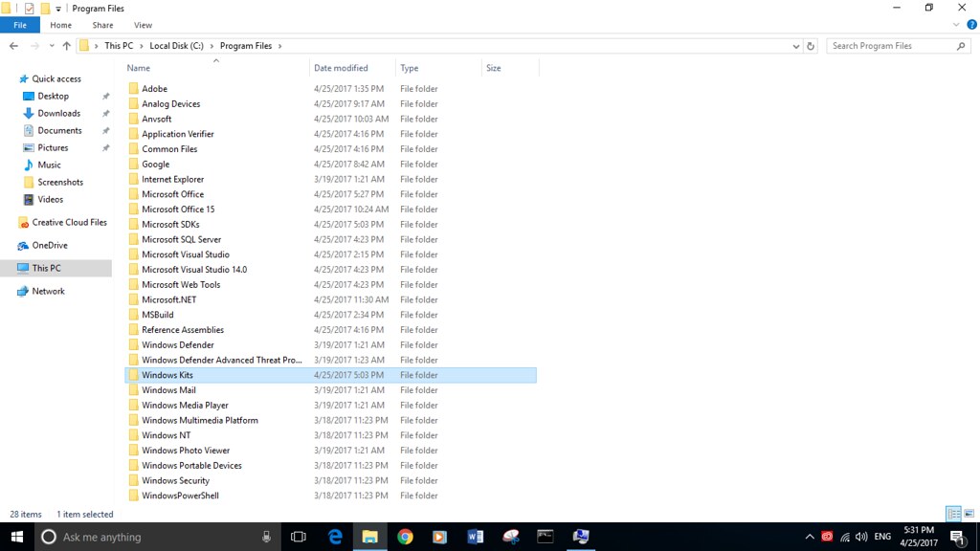Open Customize Quick Access Toolbar dropdown
The width and height of the screenshot is (980, 551).
click(58, 9)
